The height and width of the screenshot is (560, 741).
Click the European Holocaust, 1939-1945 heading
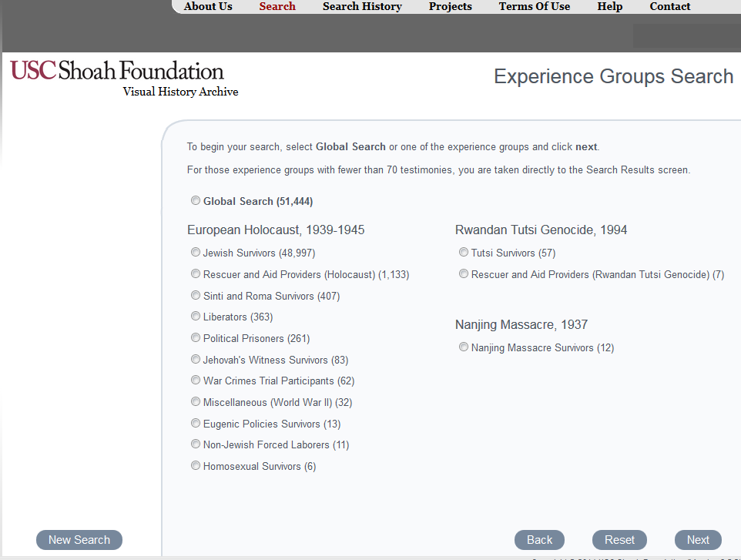276,230
